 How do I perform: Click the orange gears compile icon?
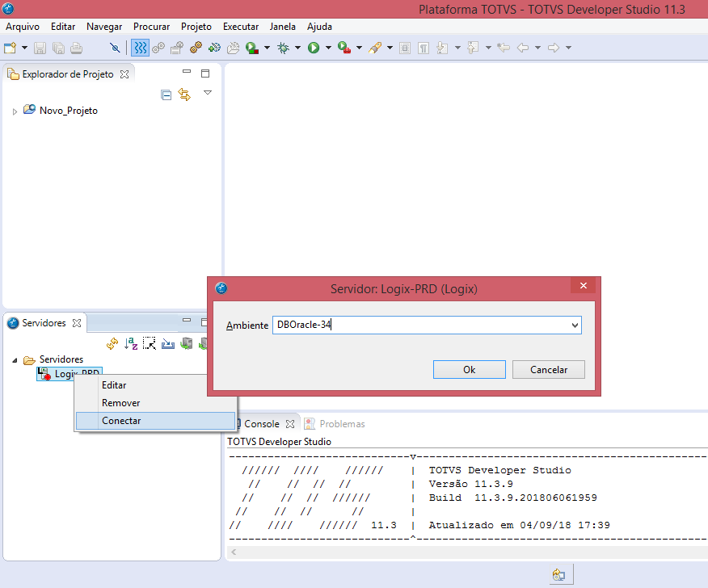196,48
